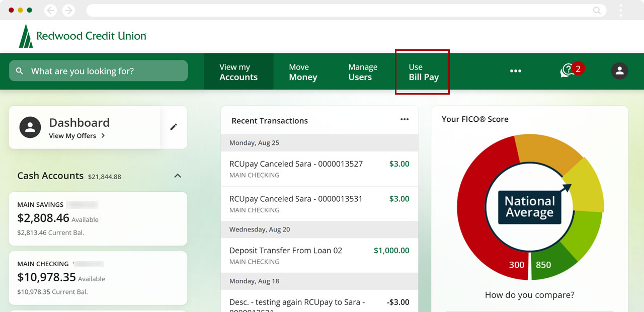This screenshot has width=644, height=312.
Task: Click the pencil edit dashboard icon
Action: [174, 127]
